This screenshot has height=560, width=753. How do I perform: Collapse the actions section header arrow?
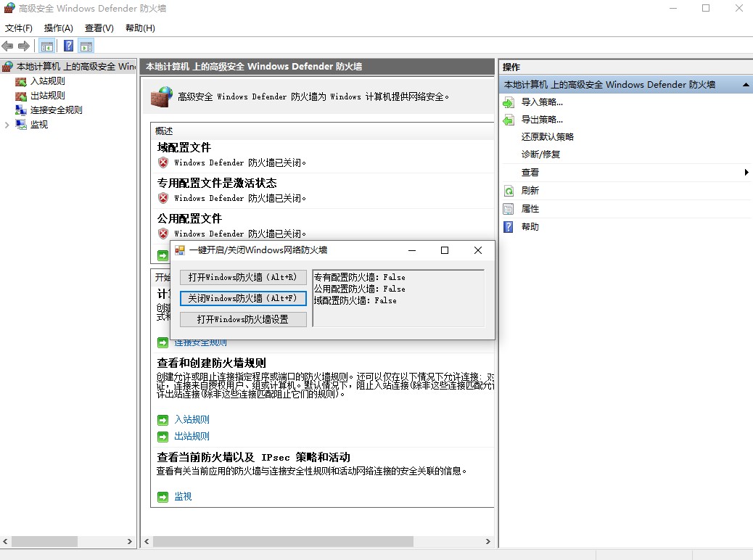click(x=746, y=85)
